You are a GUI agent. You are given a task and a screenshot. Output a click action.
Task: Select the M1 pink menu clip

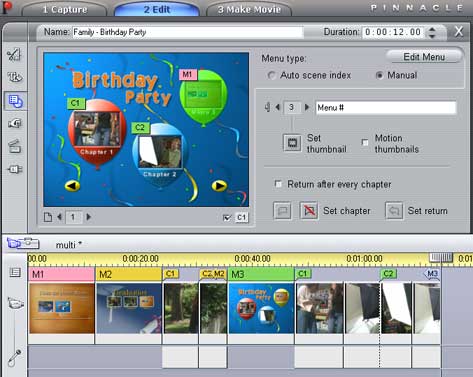(x=61, y=274)
